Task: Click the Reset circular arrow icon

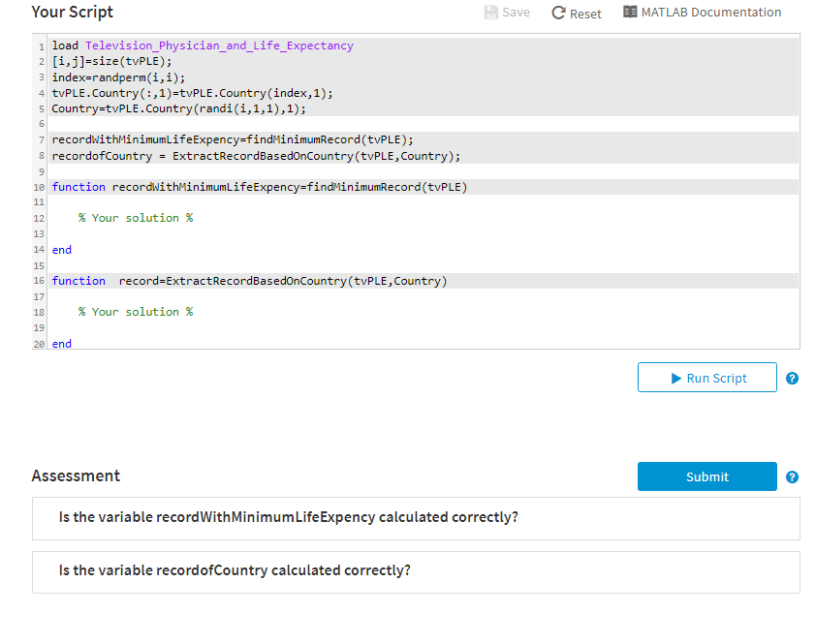Action: (558, 13)
